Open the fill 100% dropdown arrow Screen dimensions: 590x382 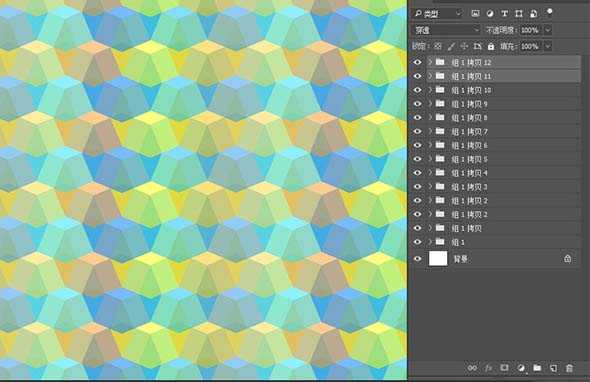coord(548,46)
